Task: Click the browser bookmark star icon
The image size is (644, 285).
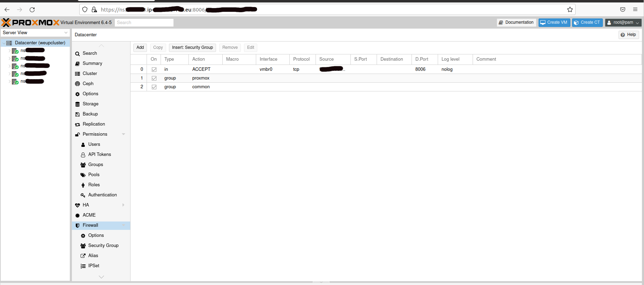Action: 570,9
